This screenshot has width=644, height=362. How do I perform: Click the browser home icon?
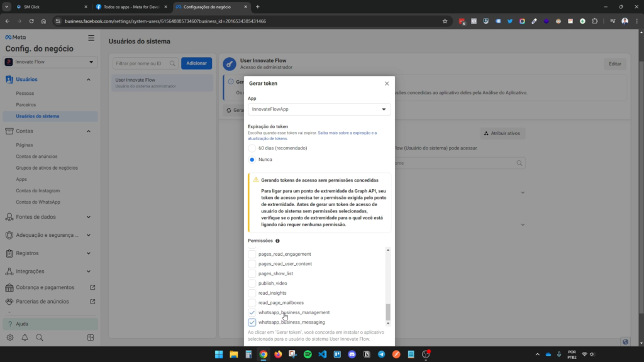click(x=43, y=21)
